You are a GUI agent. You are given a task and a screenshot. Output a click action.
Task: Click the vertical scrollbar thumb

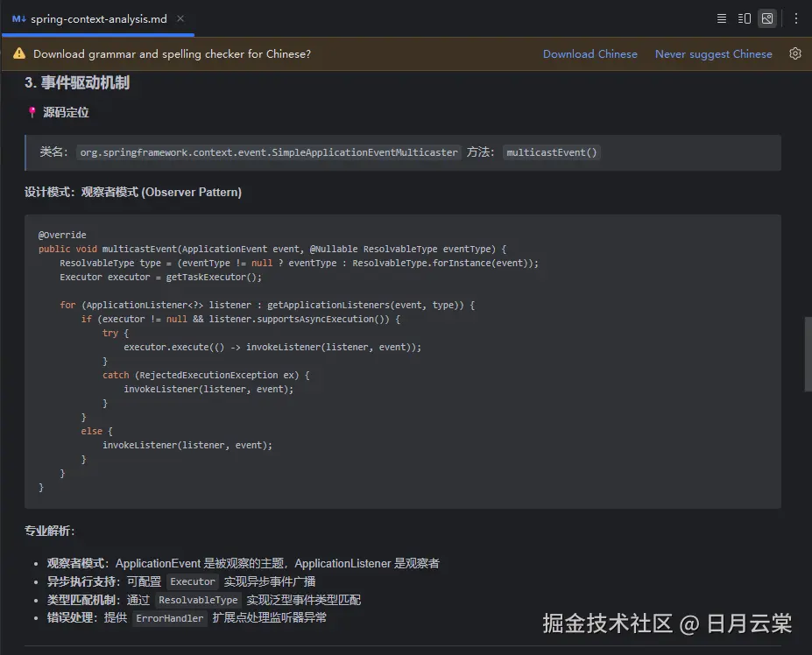click(x=808, y=354)
